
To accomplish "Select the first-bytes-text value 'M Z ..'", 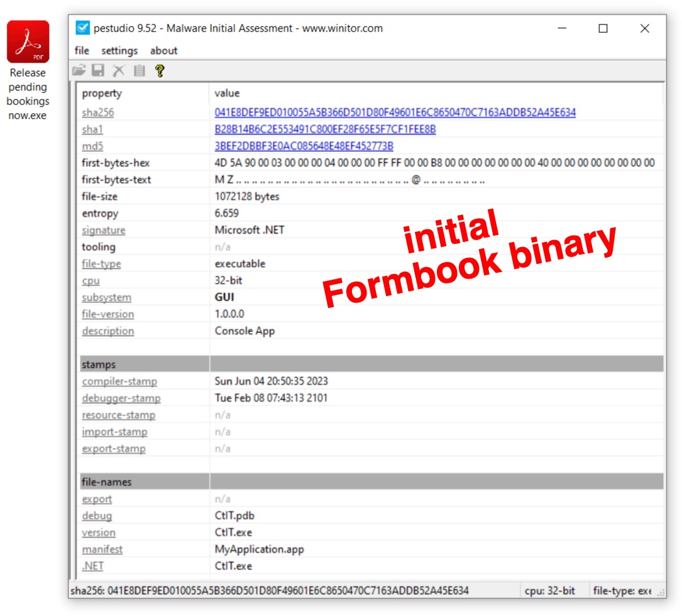I will 349,180.
